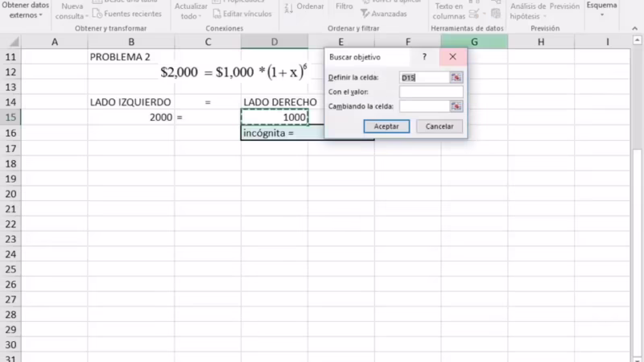Select row 16 header

[10, 133]
